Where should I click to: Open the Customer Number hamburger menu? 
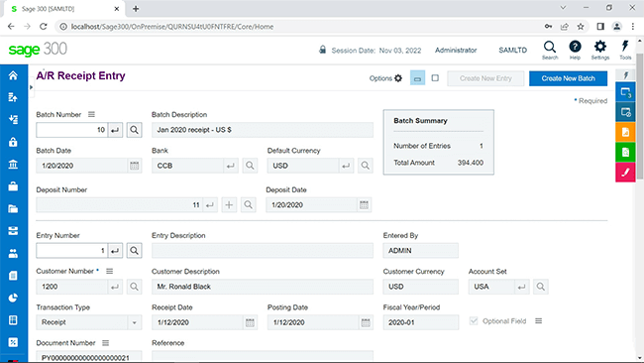pos(109,271)
